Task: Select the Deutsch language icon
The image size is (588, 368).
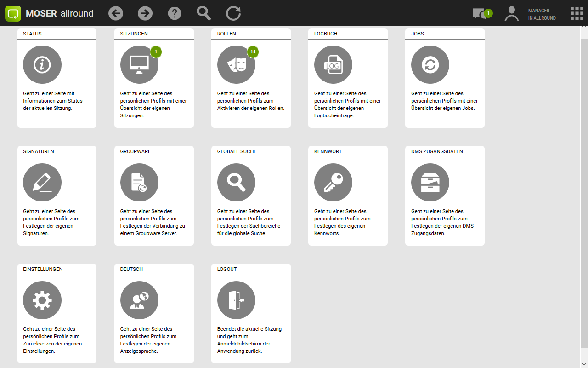Action: (139, 300)
